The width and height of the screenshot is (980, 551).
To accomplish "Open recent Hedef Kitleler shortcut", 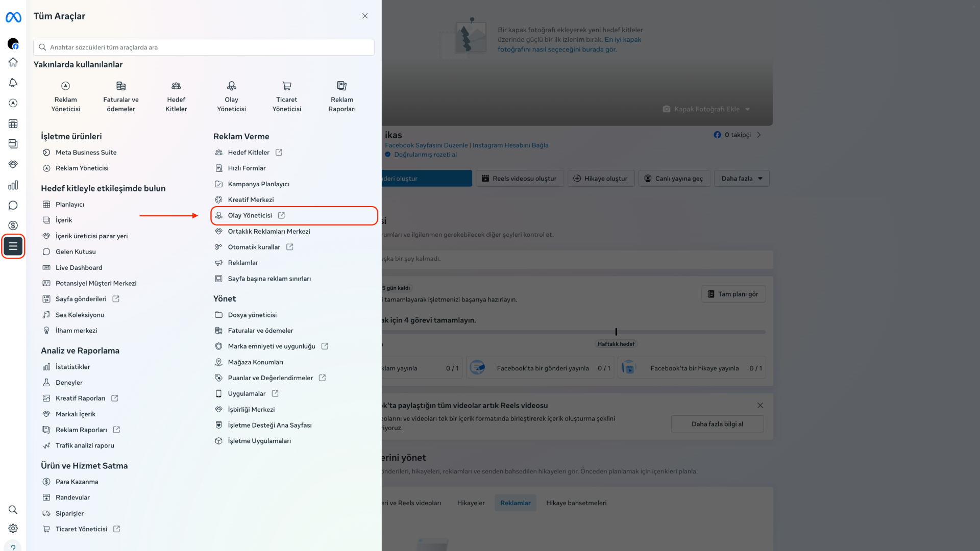I will click(176, 96).
